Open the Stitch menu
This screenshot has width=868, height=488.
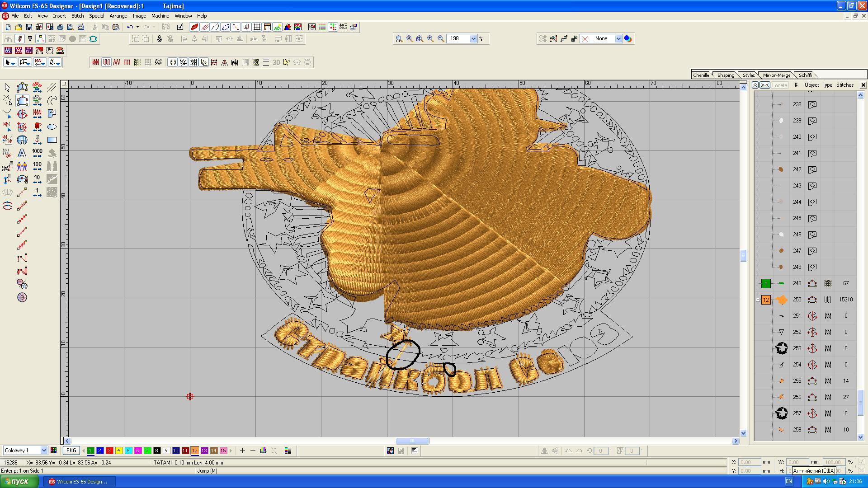point(77,16)
